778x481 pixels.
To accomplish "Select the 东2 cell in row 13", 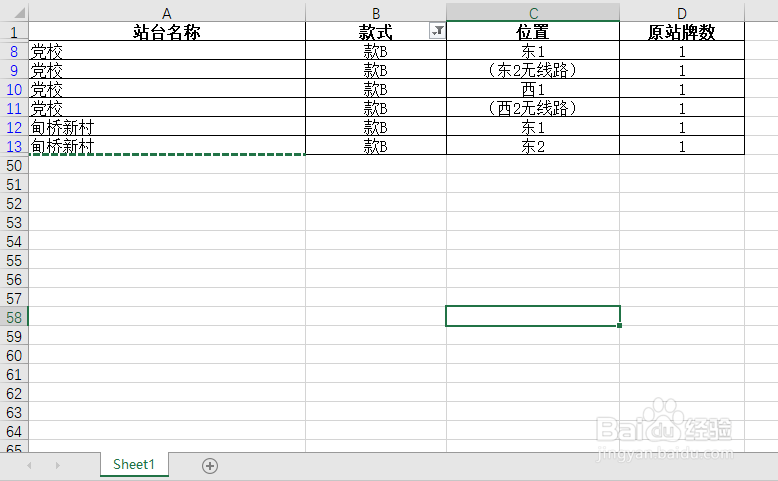I will pyautogui.click(x=533, y=146).
